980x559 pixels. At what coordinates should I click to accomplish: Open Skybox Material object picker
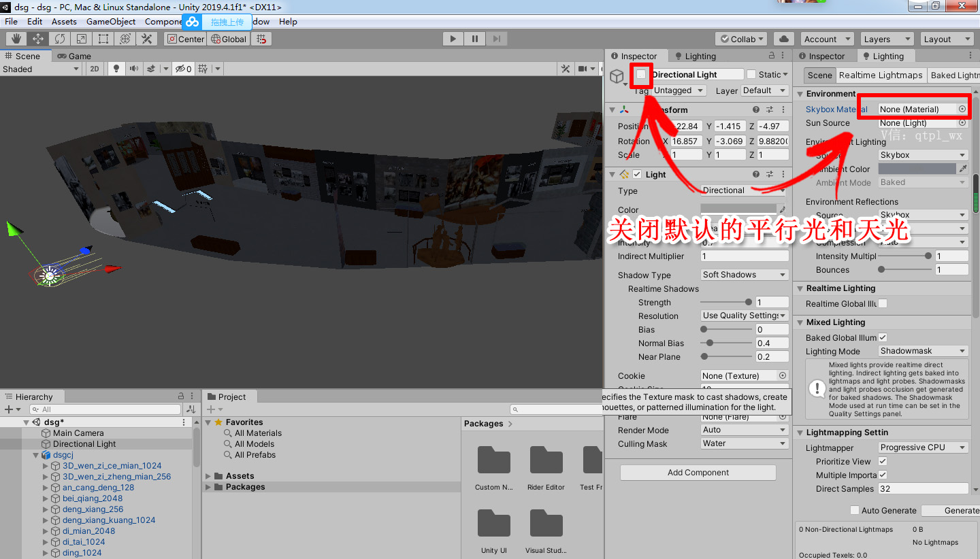tap(962, 109)
